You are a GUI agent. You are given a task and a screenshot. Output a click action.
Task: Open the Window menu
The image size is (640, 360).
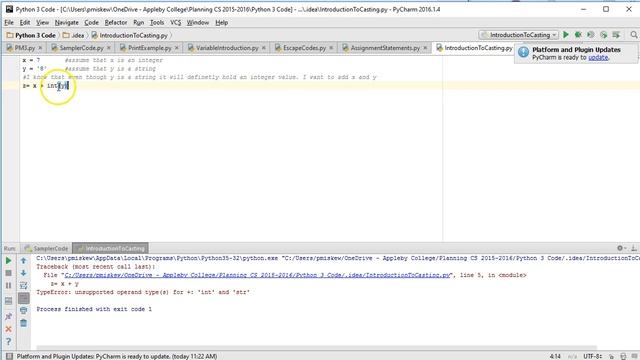pyautogui.click(x=198, y=22)
